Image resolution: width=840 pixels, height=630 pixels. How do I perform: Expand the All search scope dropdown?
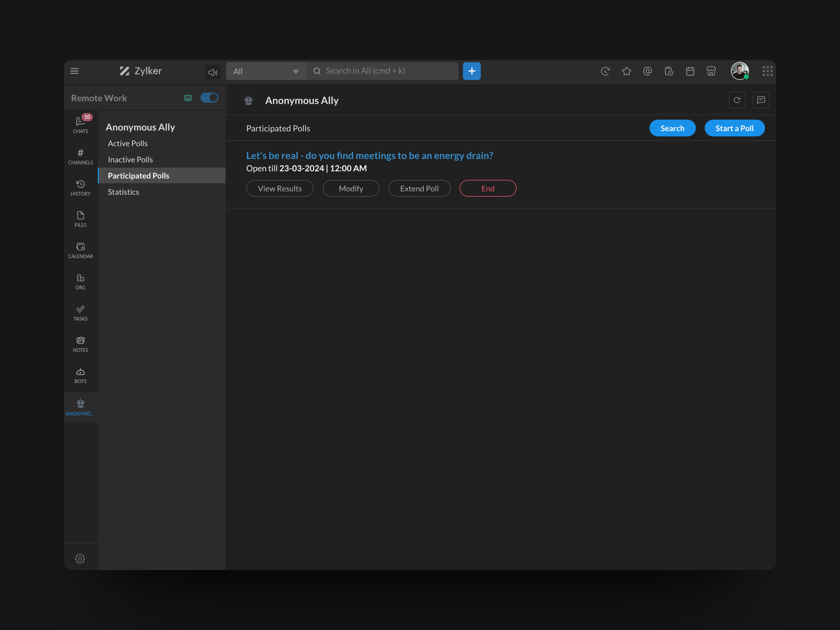266,71
